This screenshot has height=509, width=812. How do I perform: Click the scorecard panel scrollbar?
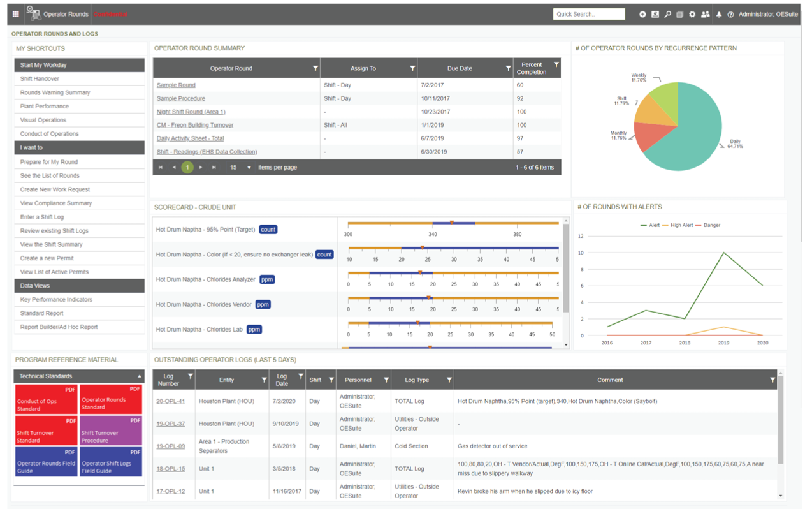566,268
